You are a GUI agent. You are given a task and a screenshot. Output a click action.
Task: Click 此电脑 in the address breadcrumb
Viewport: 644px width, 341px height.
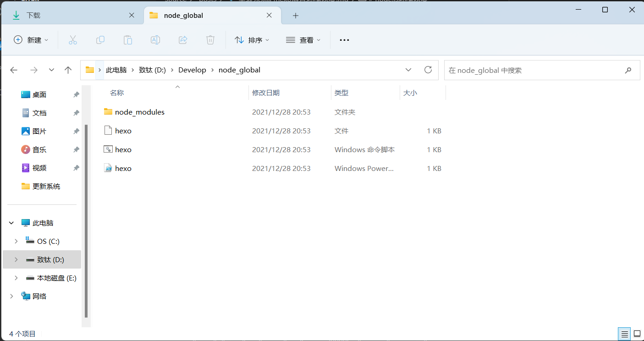(116, 70)
